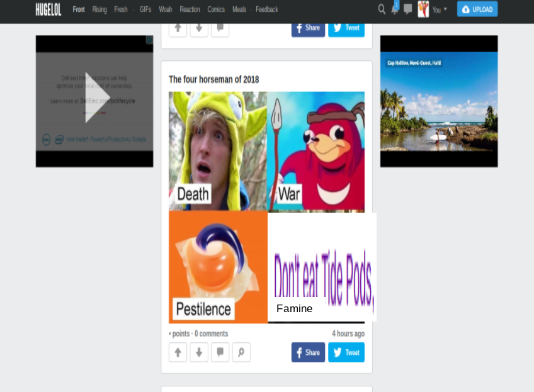Share the four horseman post on Facebook
The width and height of the screenshot is (534, 392).
[x=308, y=352]
